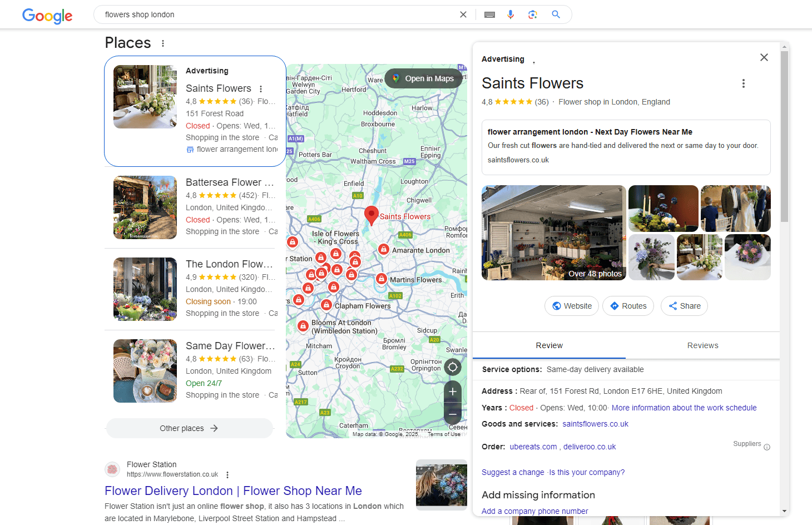This screenshot has height=525, width=812.
Task: Share the Saints Flowers listing
Action: coord(684,306)
